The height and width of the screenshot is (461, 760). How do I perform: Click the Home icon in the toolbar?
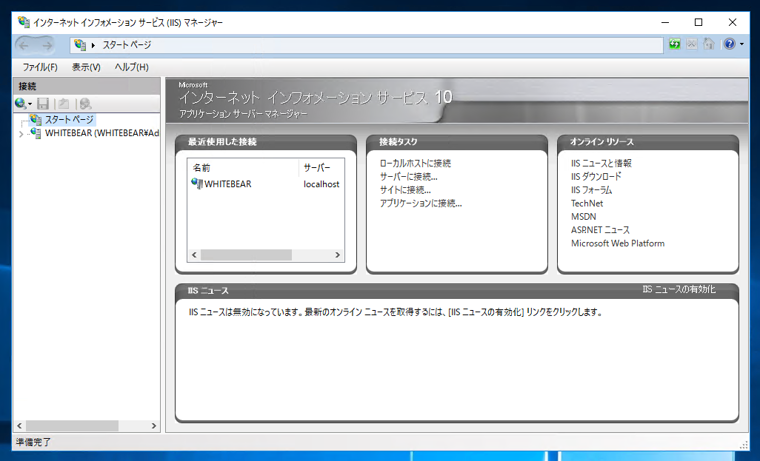(x=709, y=44)
